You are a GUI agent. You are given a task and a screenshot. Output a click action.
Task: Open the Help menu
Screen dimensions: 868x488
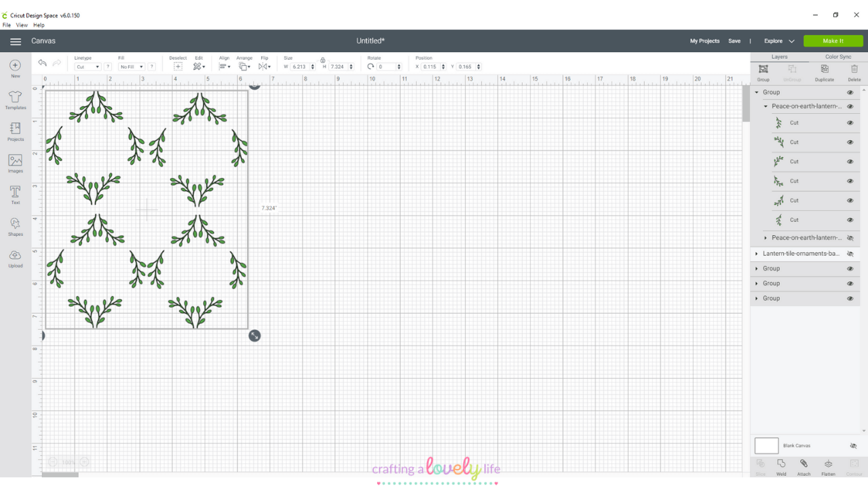[x=39, y=25]
